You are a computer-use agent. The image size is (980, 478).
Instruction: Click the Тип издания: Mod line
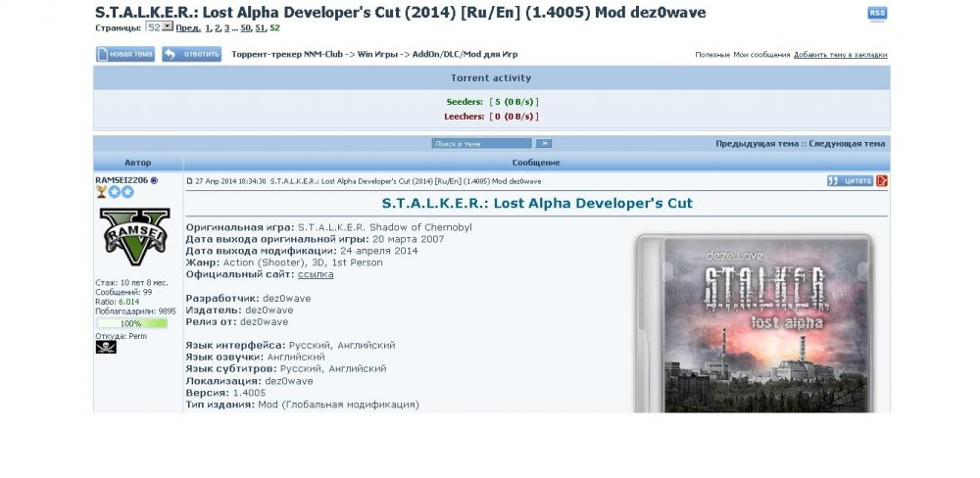(x=303, y=405)
